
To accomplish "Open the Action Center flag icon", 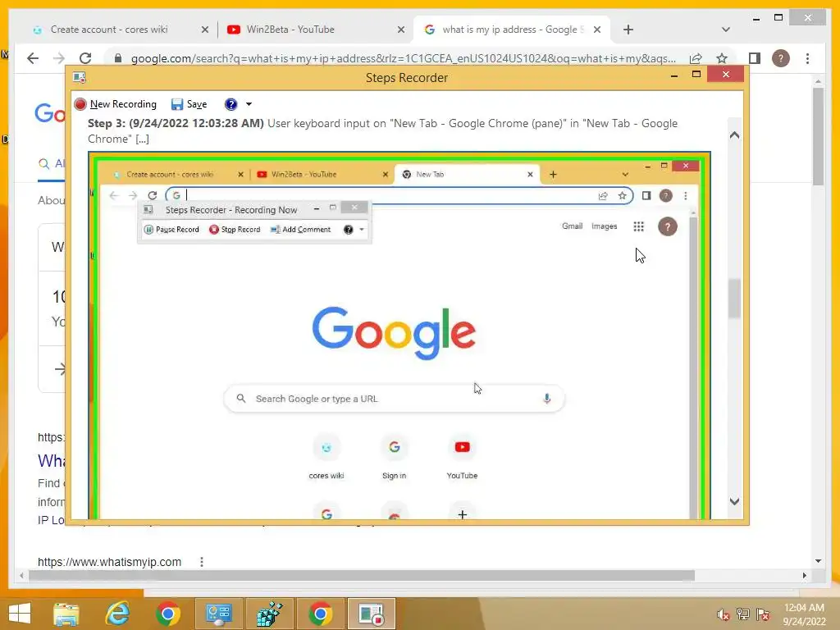I will point(763,614).
